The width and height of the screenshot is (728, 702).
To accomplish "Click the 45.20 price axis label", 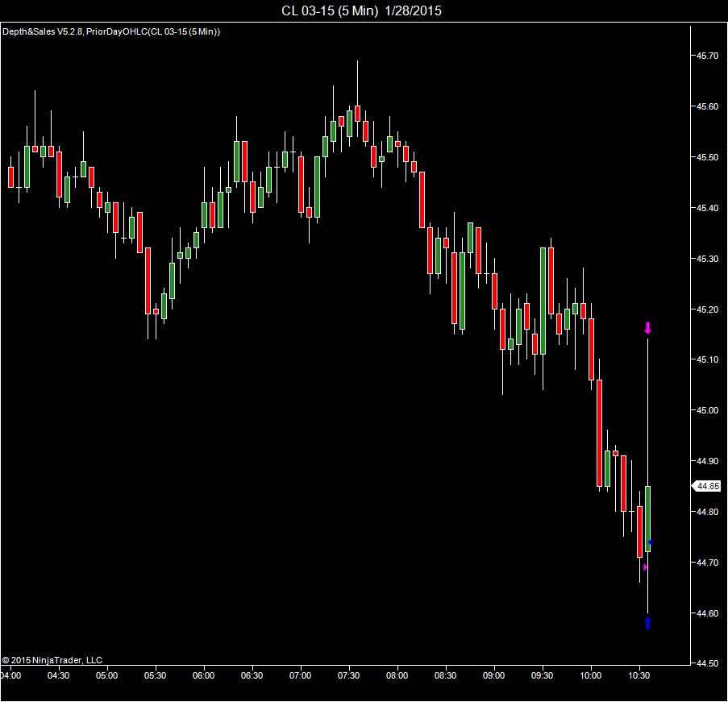I will (x=707, y=309).
